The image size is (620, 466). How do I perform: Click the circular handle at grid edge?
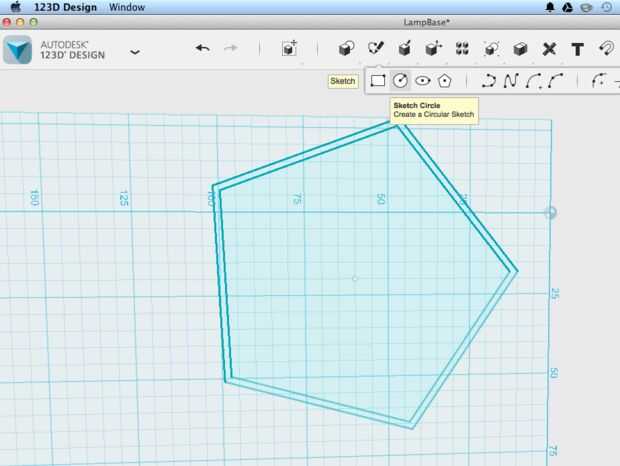(550, 213)
